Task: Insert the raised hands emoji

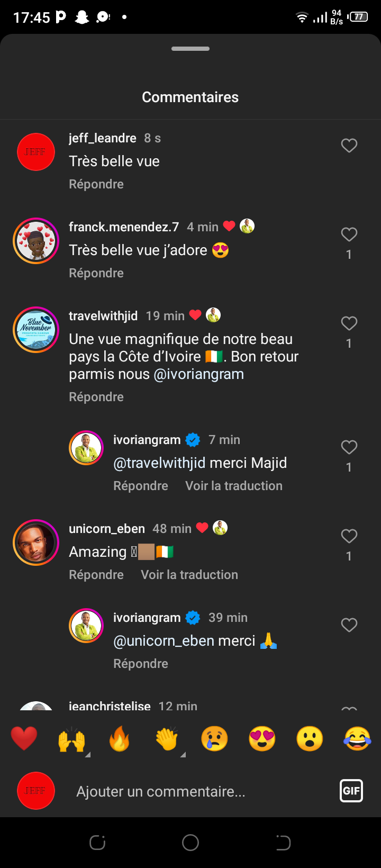Action: pos(71,739)
